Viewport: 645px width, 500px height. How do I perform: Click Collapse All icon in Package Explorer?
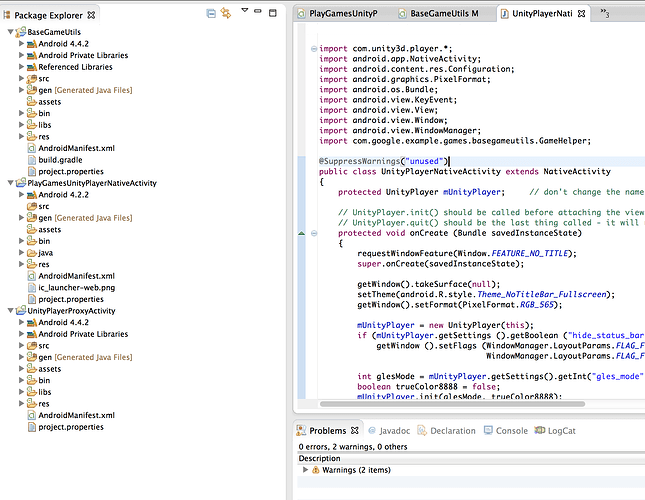[x=211, y=14]
